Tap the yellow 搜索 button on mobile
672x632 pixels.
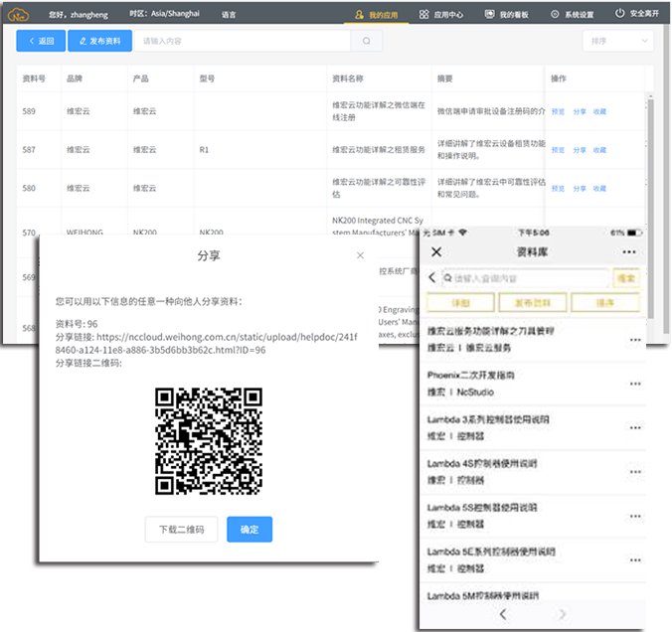coord(626,278)
